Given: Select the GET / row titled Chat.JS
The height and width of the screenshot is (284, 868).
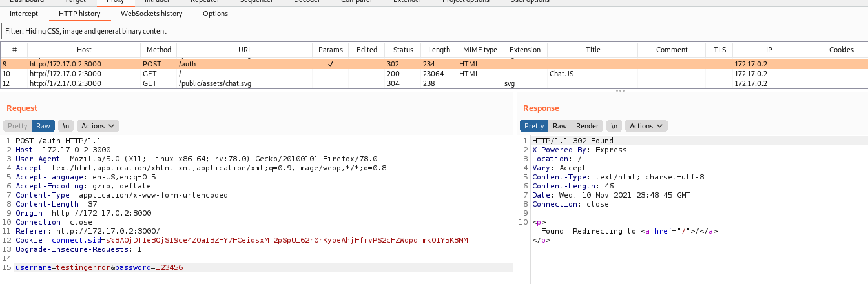Looking at the screenshot, I should 434,74.
